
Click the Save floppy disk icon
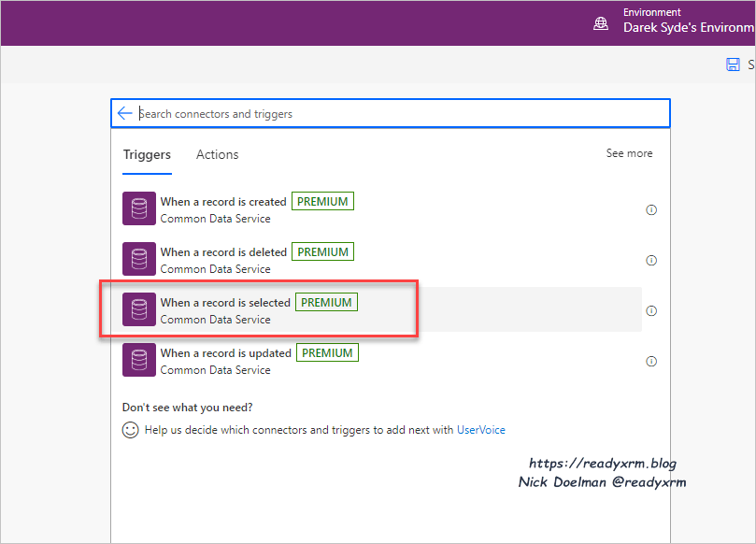[733, 64]
